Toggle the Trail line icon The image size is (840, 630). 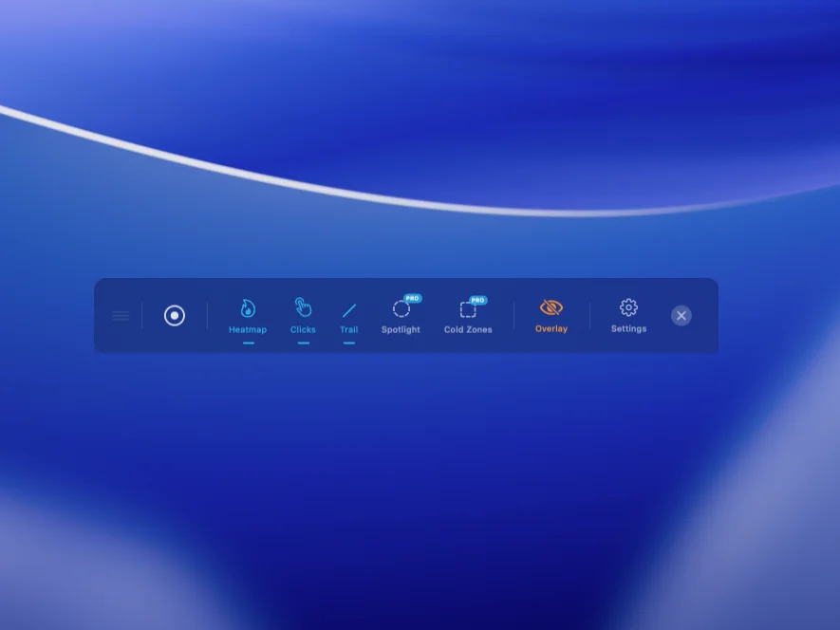tap(348, 310)
